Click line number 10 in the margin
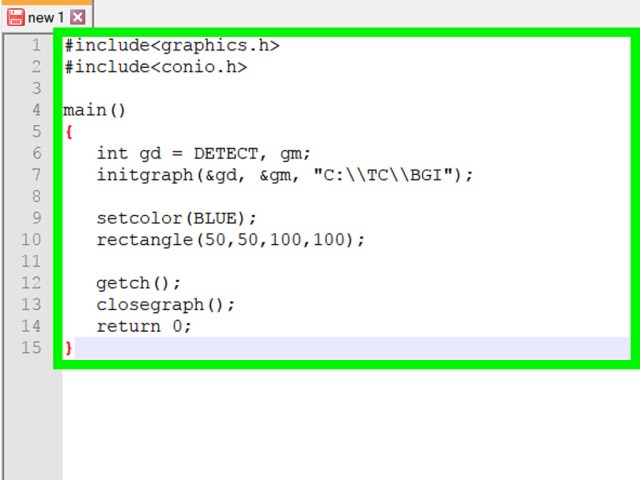Viewport: 640px width, 480px height. point(31,240)
